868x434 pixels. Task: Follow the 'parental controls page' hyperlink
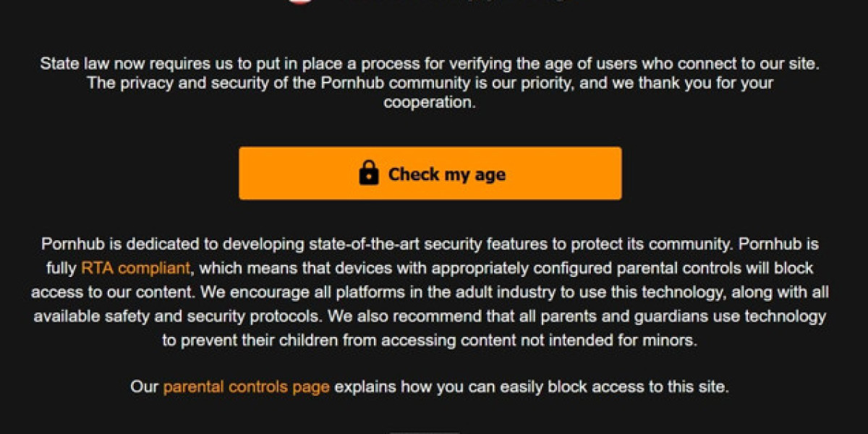pyautogui.click(x=246, y=387)
